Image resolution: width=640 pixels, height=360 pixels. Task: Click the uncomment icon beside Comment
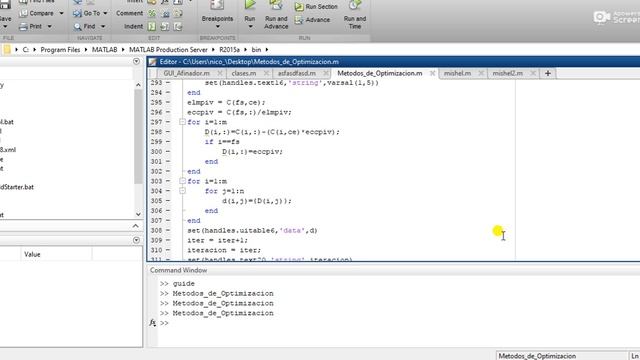[x=165, y=13]
